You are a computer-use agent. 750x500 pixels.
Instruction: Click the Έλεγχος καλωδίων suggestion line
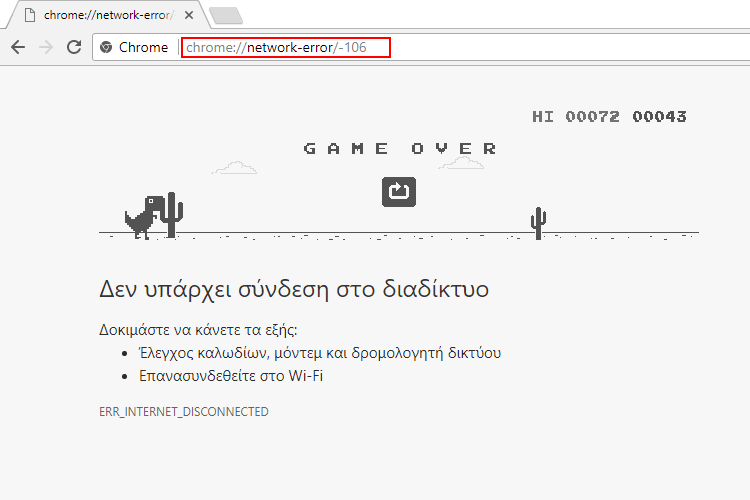320,353
